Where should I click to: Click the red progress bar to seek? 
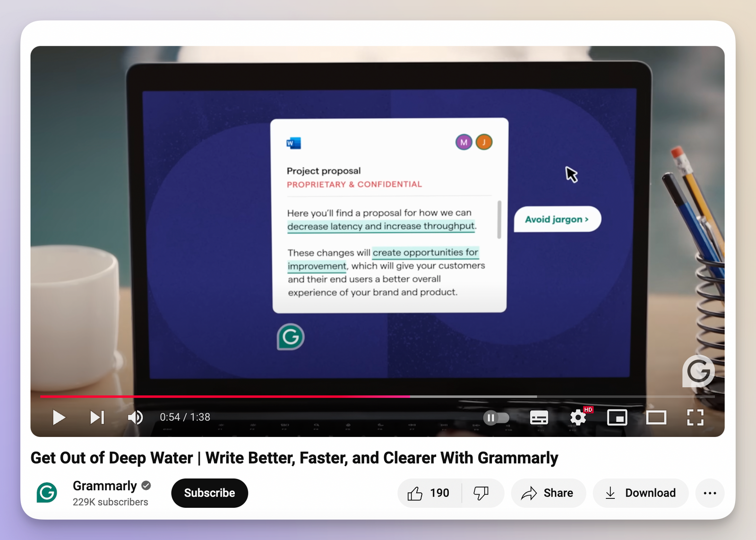pos(236,396)
